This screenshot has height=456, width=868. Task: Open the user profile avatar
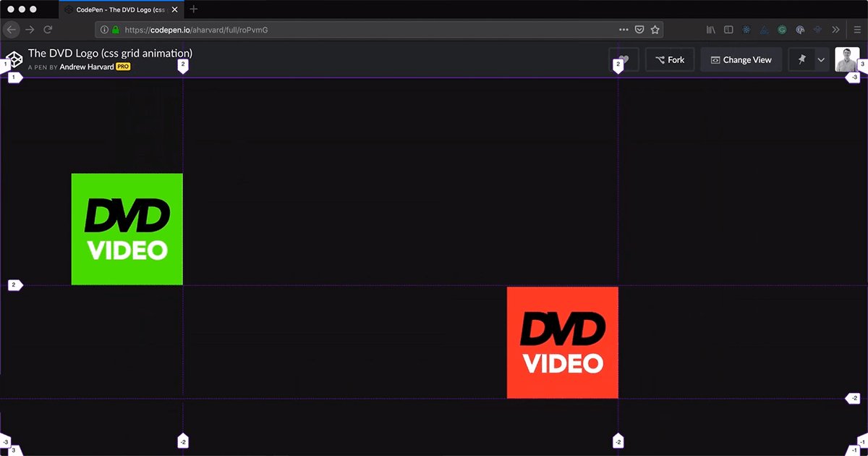click(x=847, y=59)
